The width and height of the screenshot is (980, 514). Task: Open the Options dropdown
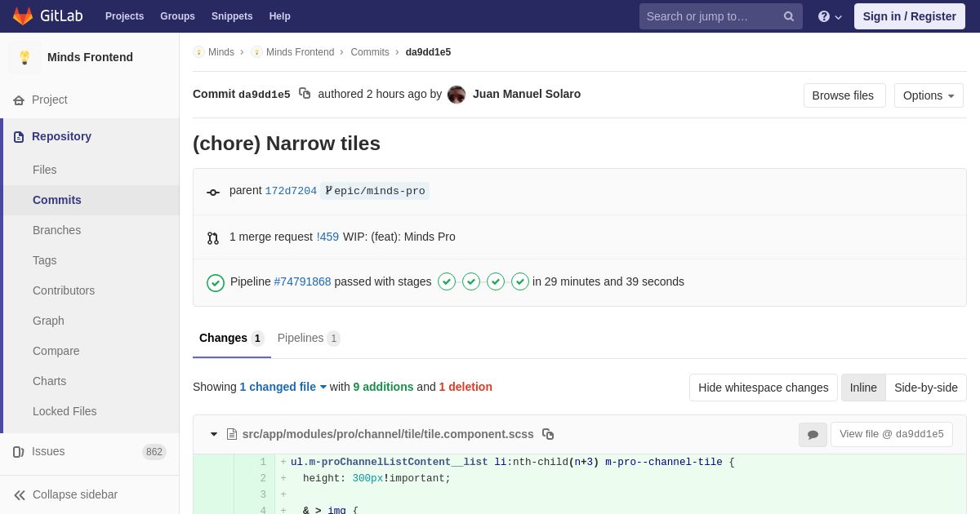(x=929, y=95)
